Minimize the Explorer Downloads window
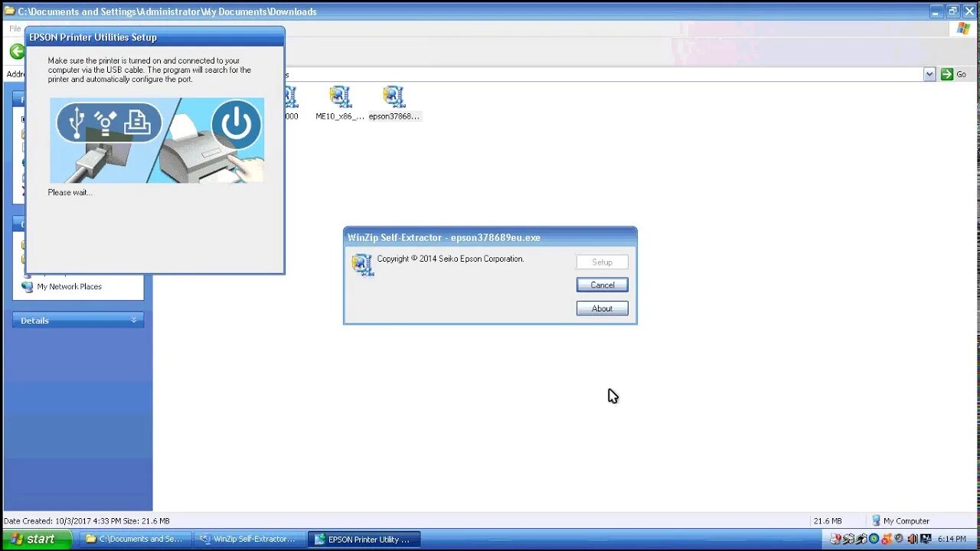This screenshot has height=551, width=980. [938, 11]
